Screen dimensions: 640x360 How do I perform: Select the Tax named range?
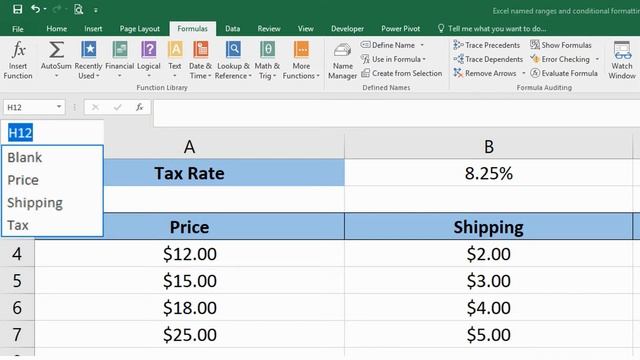pos(52,225)
